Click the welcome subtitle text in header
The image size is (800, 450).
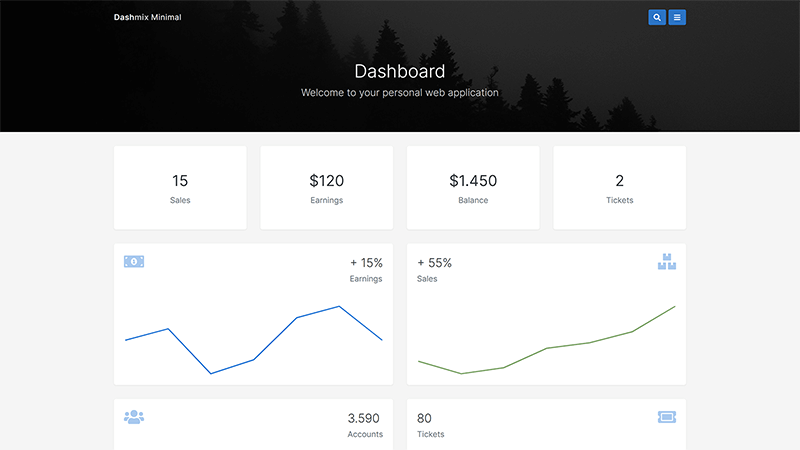pyautogui.click(x=400, y=93)
